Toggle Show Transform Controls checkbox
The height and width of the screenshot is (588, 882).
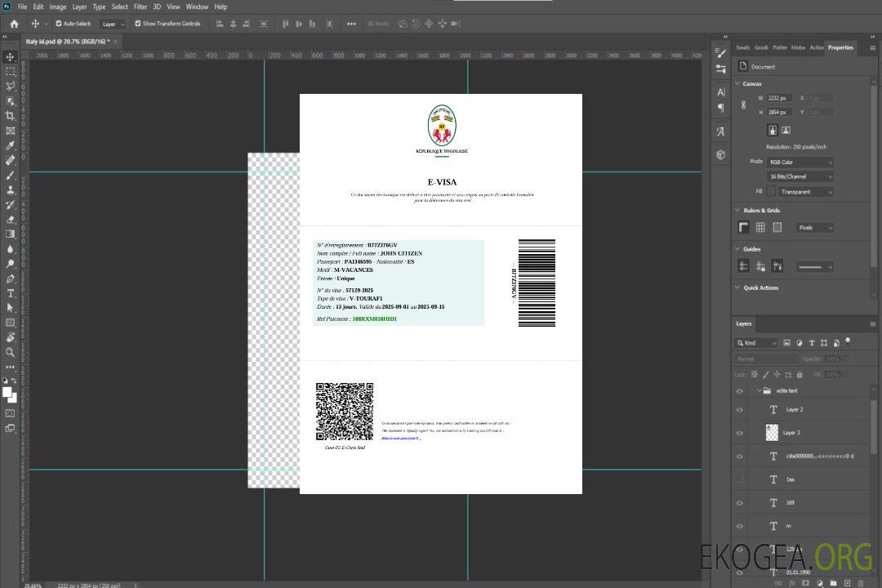pyautogui.click(x=138, y=24)
